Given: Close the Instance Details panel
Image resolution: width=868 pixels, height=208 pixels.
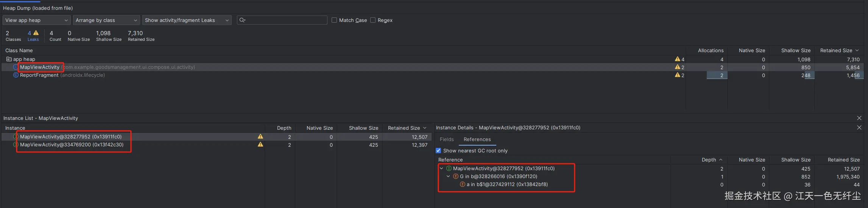Looking at the screenshot, I should (859, 127).
